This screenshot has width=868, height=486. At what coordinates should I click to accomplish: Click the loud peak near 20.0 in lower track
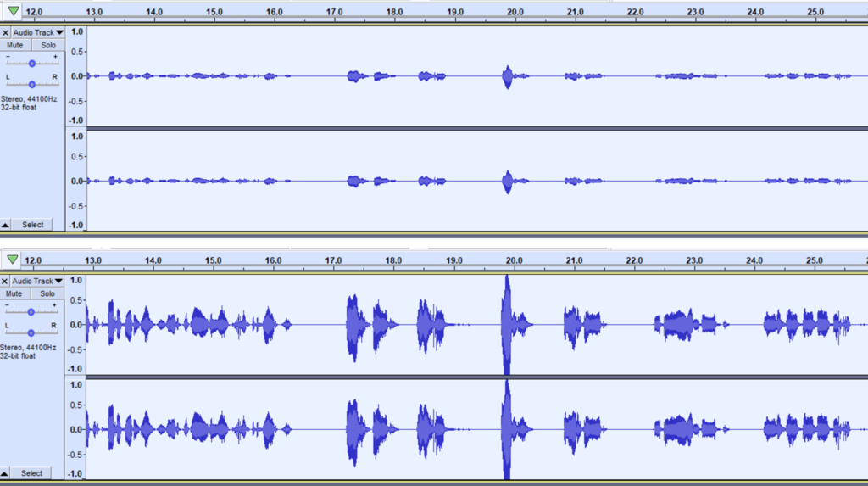click(507, 325)
